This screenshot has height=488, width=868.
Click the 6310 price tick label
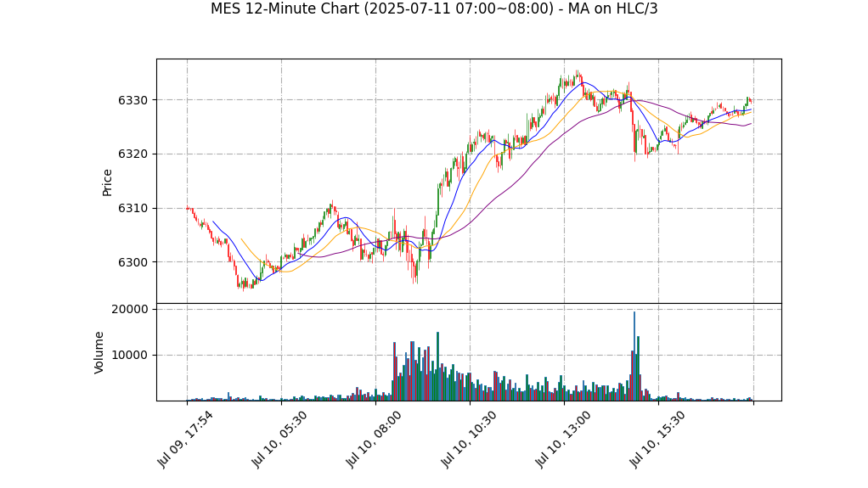point(132,209)
